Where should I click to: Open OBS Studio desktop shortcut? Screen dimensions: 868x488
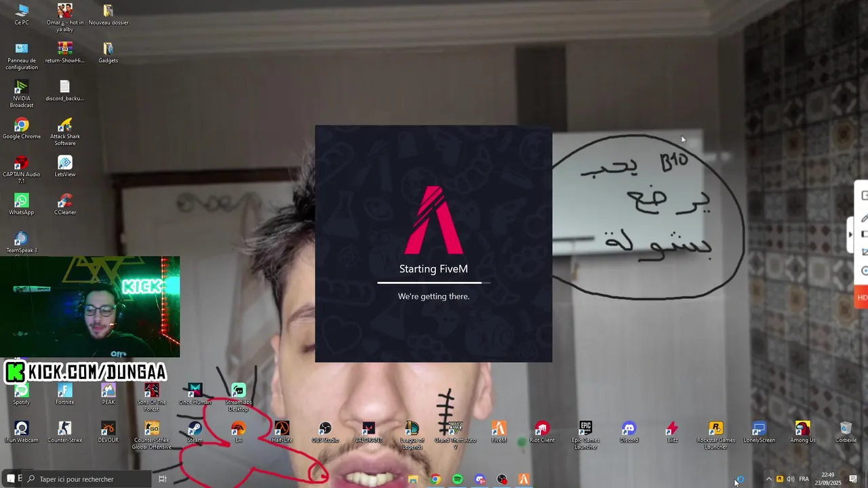[x=325, y=432]
